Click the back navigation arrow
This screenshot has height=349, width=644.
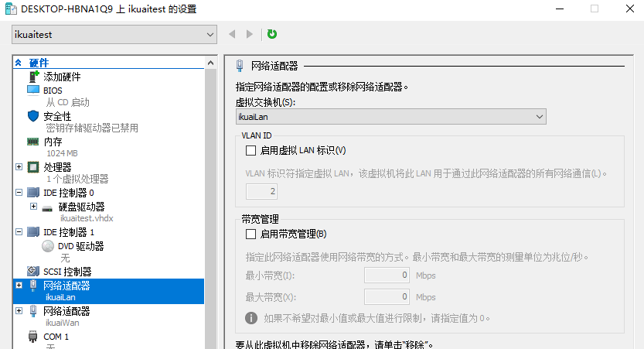click(232, 34)
